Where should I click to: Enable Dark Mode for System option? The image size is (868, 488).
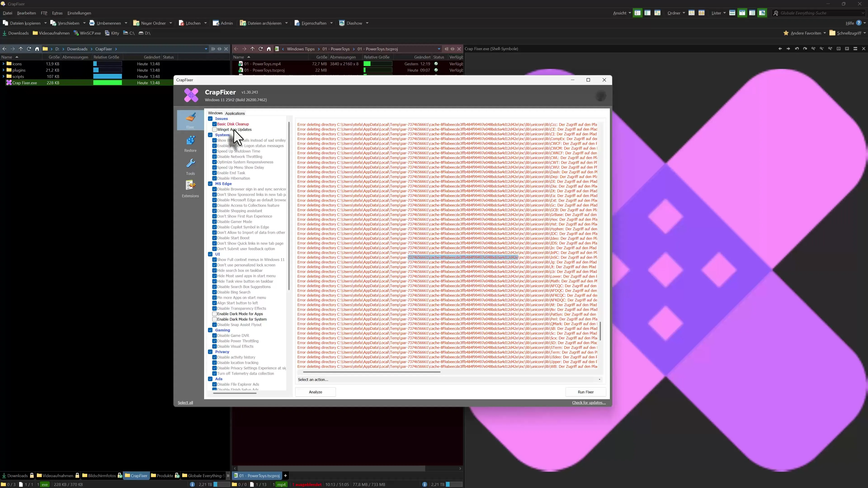click(215, 319)
